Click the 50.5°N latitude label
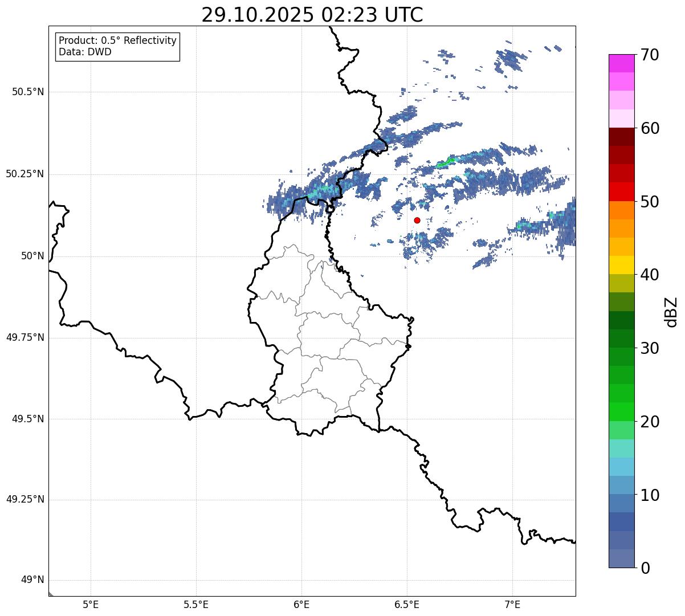The height and width of the screenshot is (616, 685). coord(28,92)
